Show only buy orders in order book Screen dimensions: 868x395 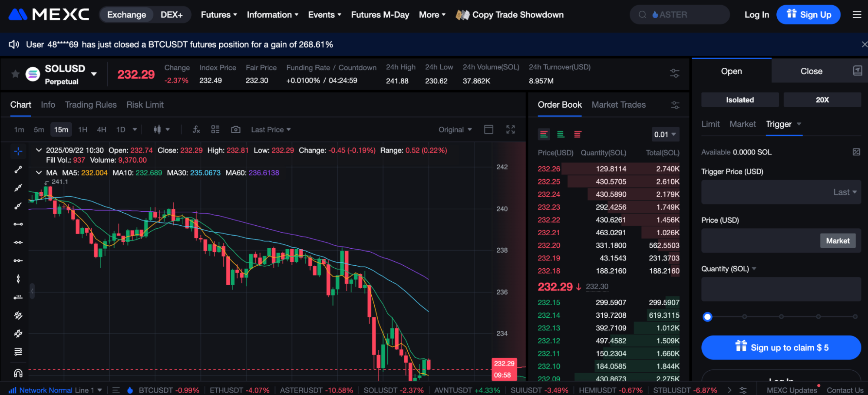[561, 135]
